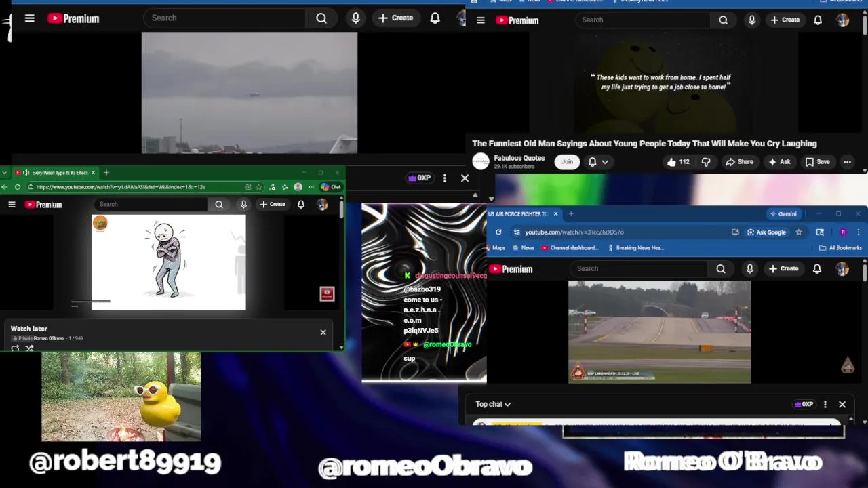
Task: Click search icon in weed video window
Action: (219, 205)
